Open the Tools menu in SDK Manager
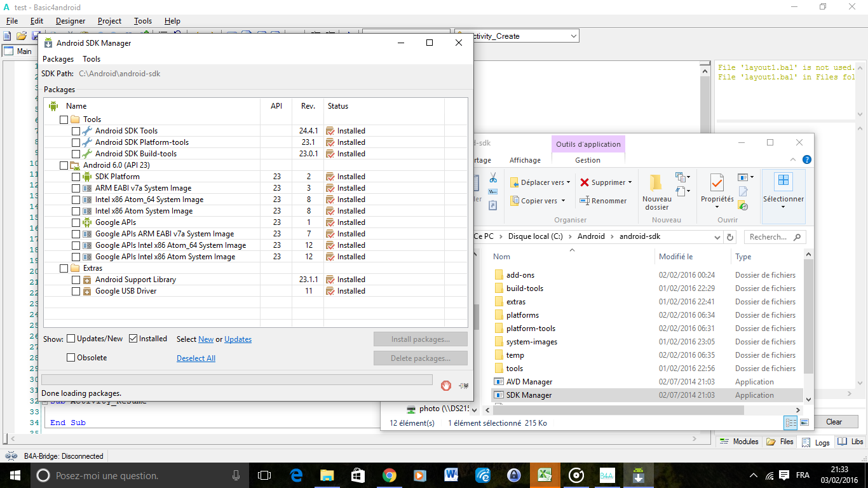The width and height of the screenshot is (868, 488). click(92, 59)
